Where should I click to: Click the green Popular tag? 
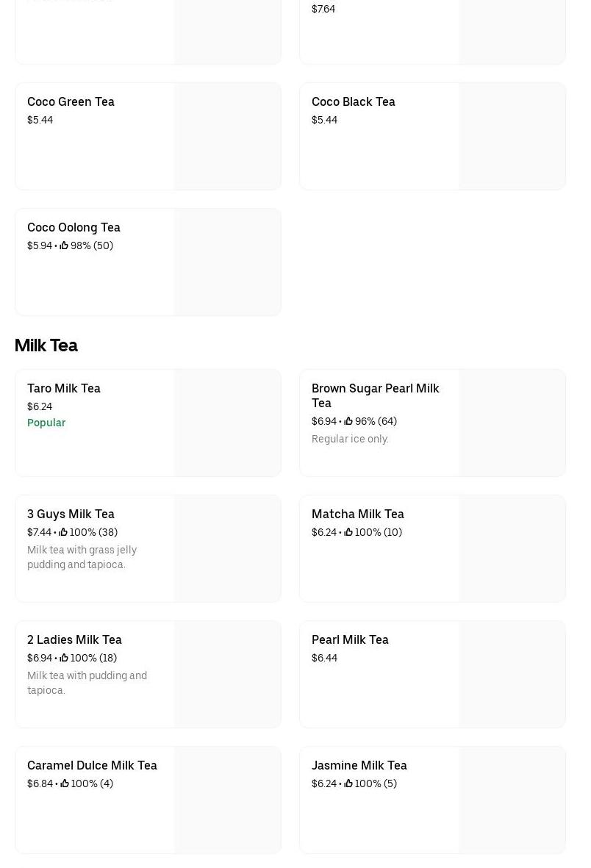[x=46, y=423]
